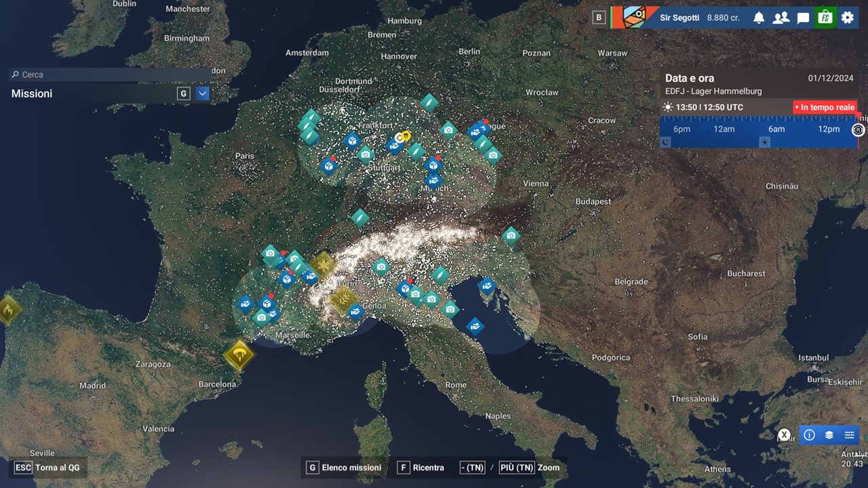The image size is (868, 488).
Task: Open the settings gear
Action: (x=848, y=18)
